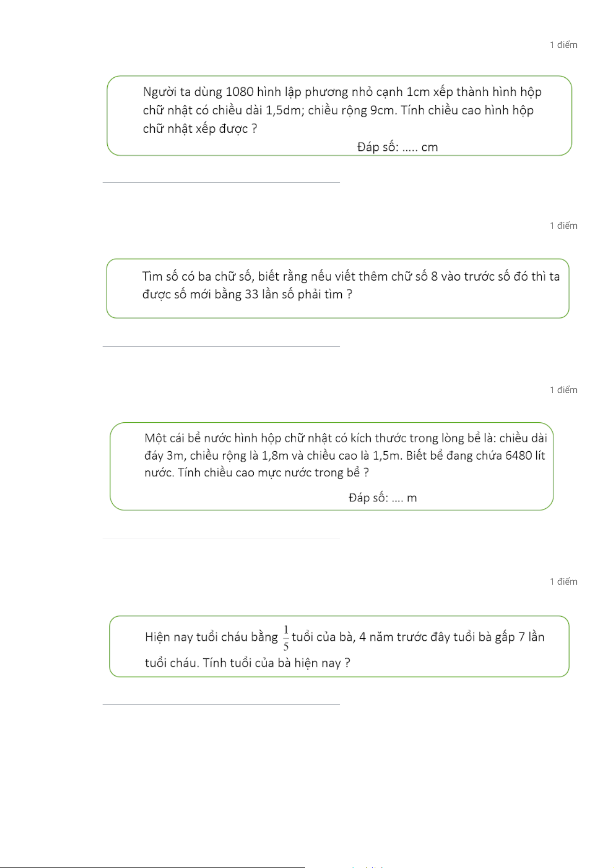Click the 'Đáp số: .... m' answer blank

click(383, 498)
